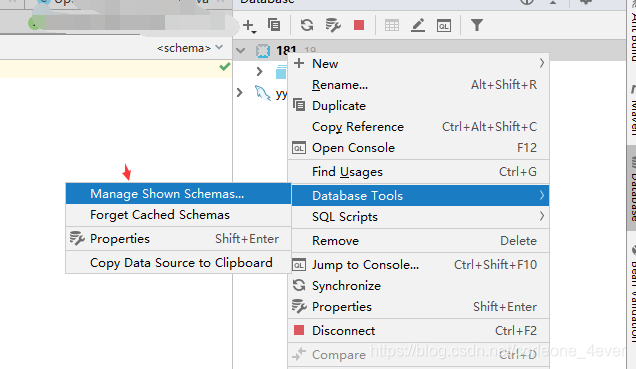Choose Synchronize in the context menu
The width and height of the screenshot is (636, 369).
point(418,286)
